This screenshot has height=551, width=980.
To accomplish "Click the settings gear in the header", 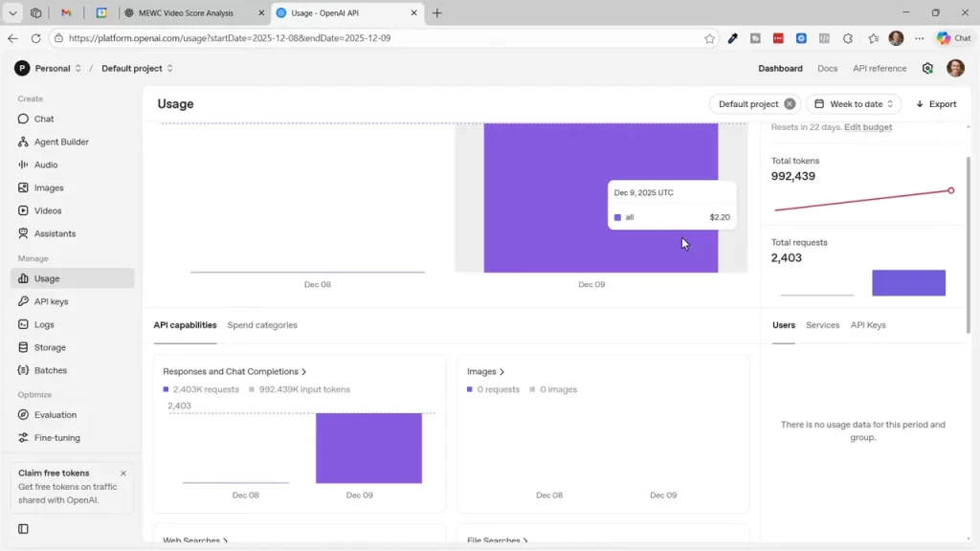I will pos(926,68).
